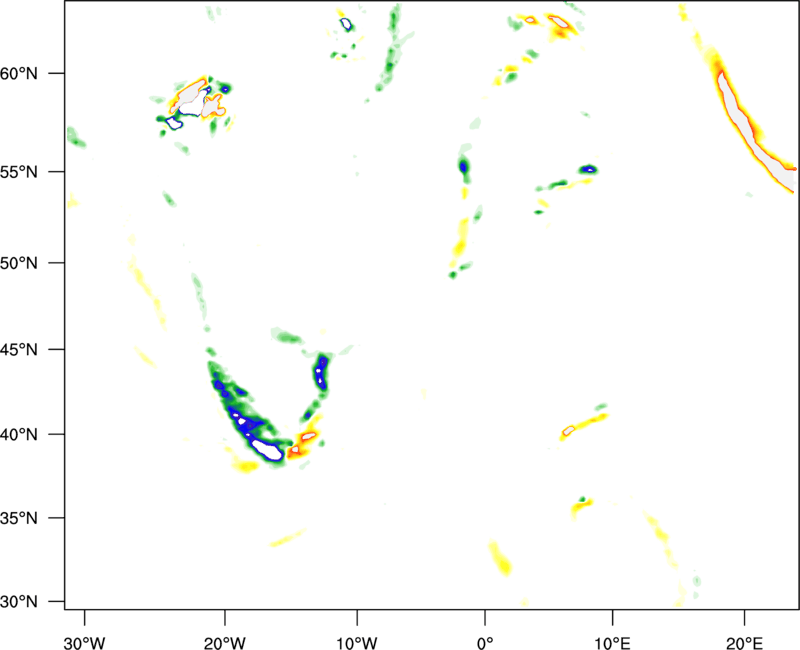
Task: Click the yellow patch near 32°N 1°E
Action: [499, 557]
